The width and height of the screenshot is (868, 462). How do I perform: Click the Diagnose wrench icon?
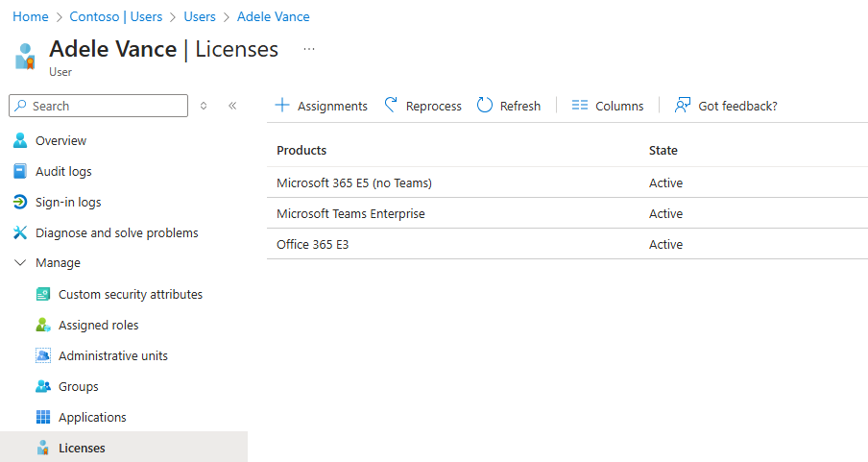20,232
